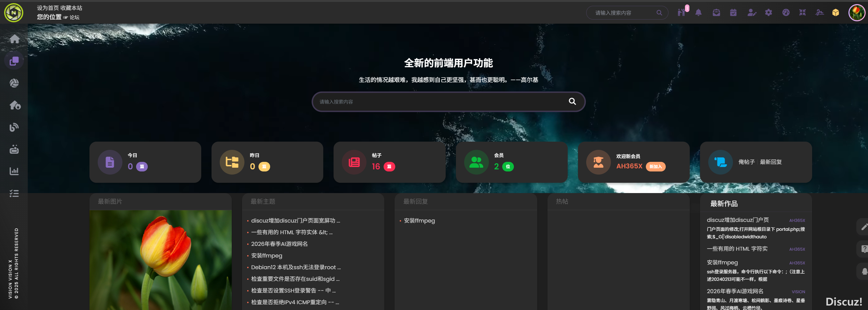Open the envelope messages icon
The width and height of the screenshot is (868, 310).
[x=716, y=13]
